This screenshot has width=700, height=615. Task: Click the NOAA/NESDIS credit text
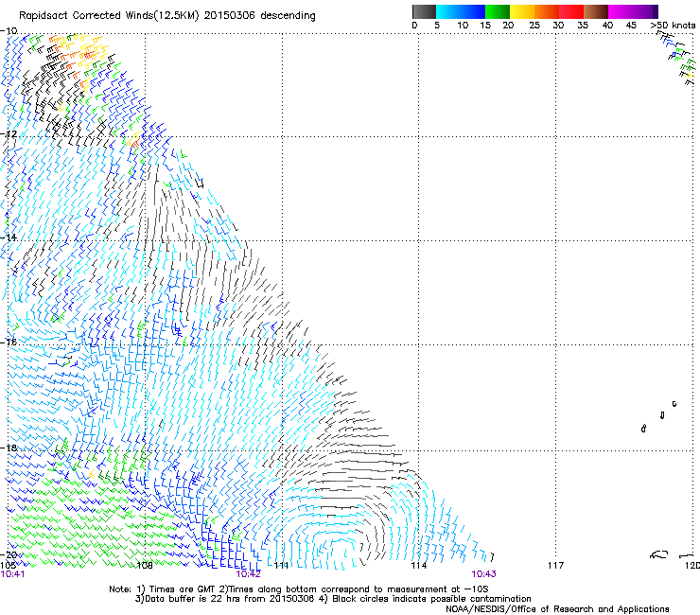557,609
